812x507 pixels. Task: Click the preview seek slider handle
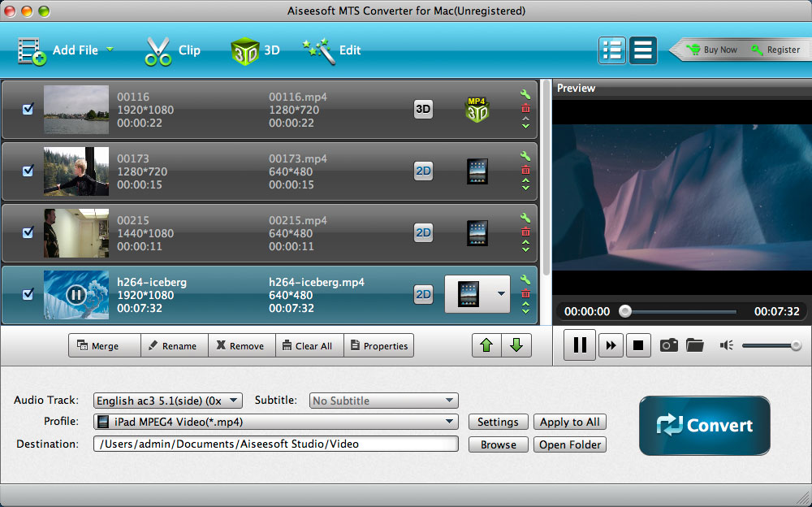(625, 311)
